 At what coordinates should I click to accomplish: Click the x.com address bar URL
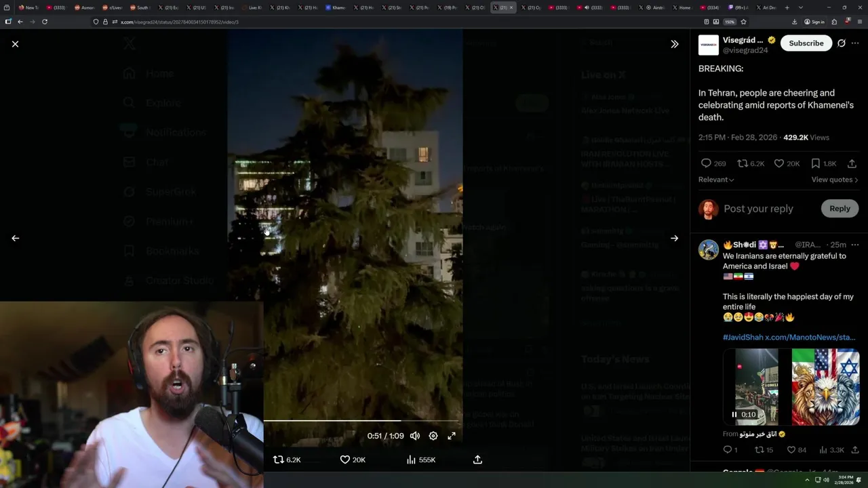pos(180,22)
